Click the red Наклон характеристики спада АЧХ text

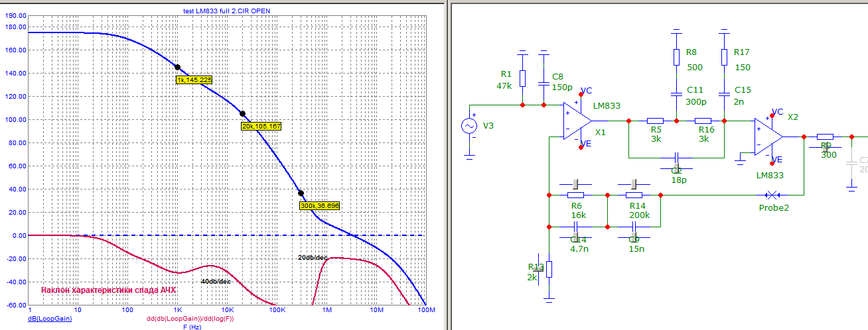coord(109,290)
